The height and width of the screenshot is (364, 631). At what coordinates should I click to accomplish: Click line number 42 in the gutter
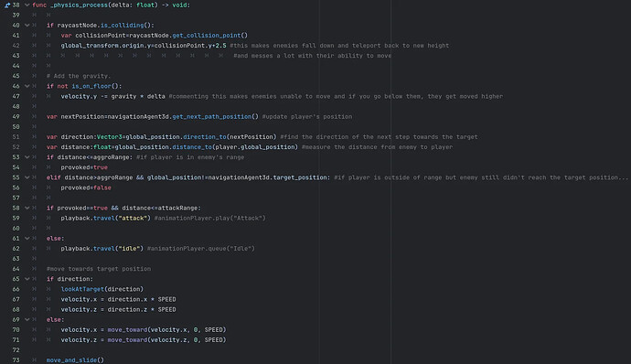click(x=16, y=46)
